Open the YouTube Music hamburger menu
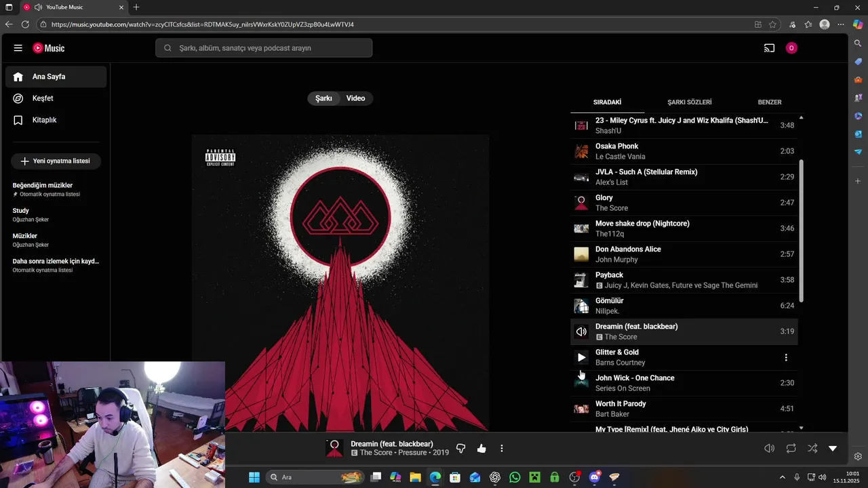Viewport: 868px width, 488px height. [18, 48]
